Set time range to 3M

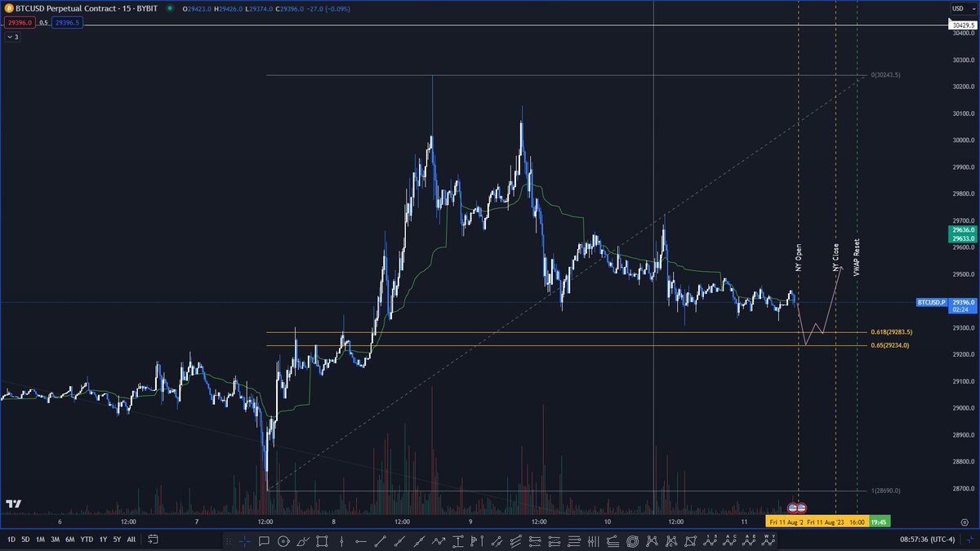coord(55,540)
